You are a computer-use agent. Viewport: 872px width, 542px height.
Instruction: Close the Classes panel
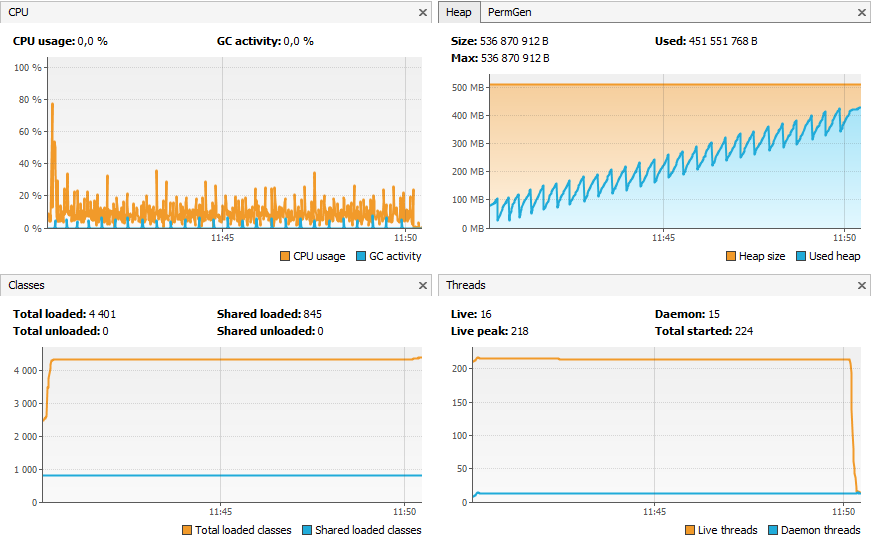pos(423,286)
